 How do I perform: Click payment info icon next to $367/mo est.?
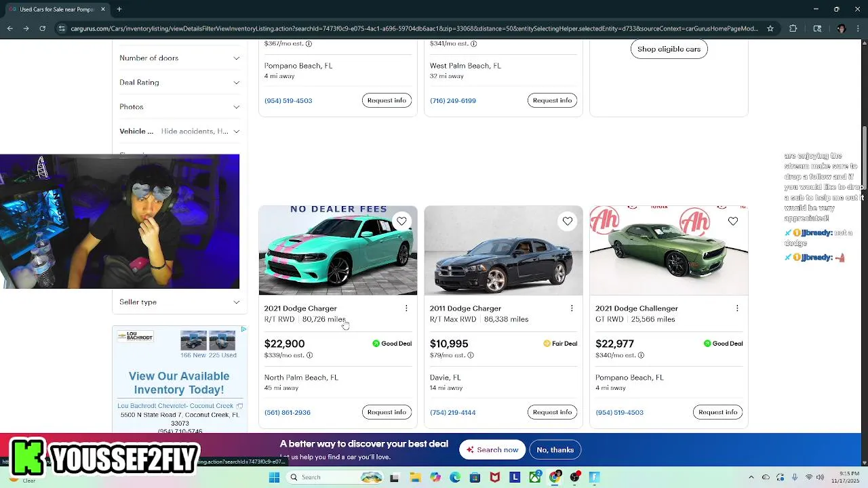(309, 43)
